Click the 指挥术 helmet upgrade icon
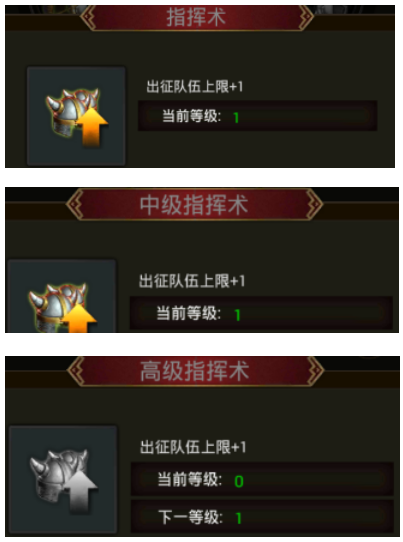The image size is (403, 542). coord(76,116)
